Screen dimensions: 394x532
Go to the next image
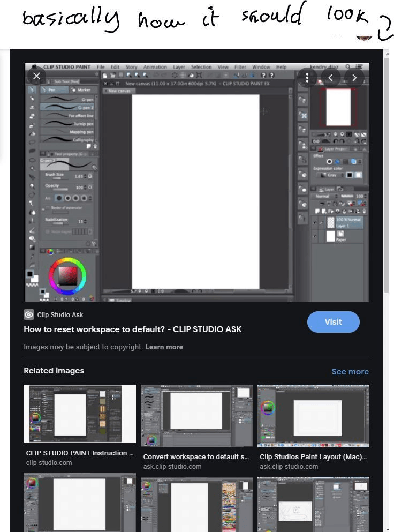click(x=354, y=78)
